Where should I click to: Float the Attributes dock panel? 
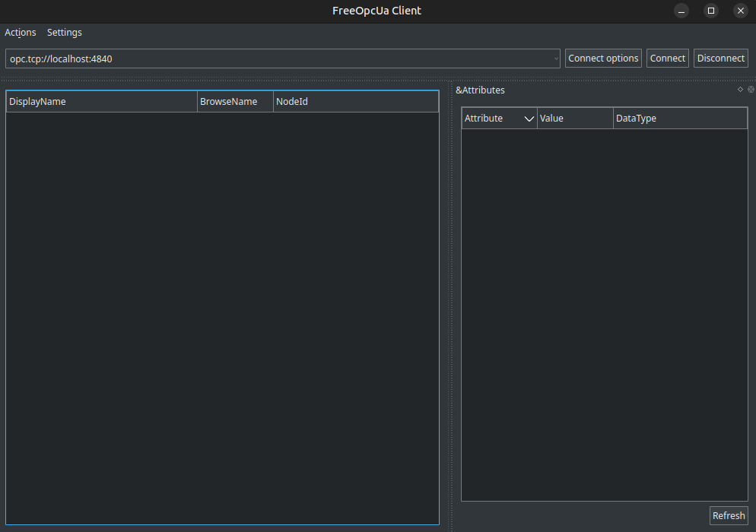pos(741,90)
